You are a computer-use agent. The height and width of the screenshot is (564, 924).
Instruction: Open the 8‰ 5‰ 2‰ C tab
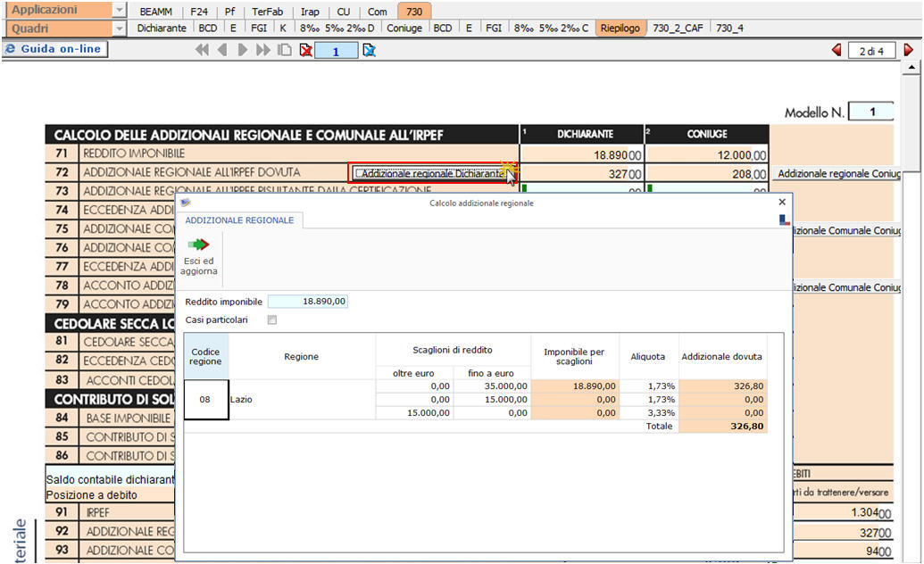click(x=551, y=28)
